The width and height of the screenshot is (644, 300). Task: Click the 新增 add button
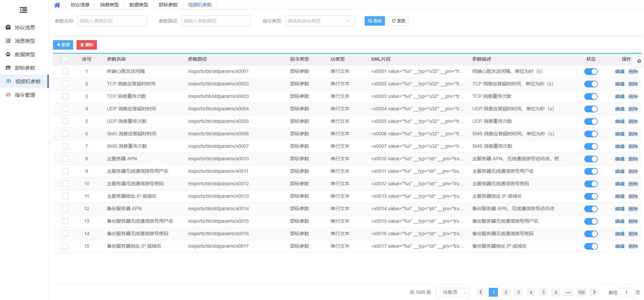(x=63, y=45)
